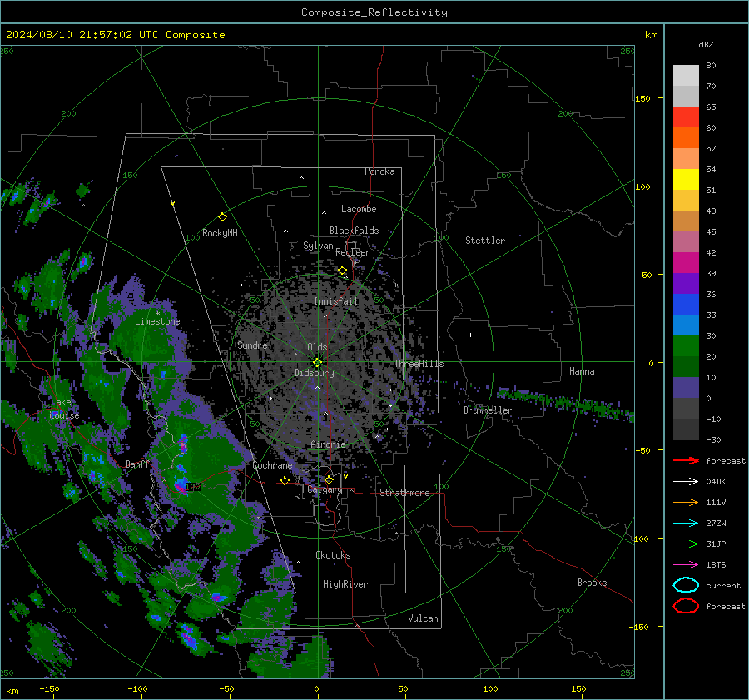Image resolution: width=749 pixels, height=700 pixels.
Task: Click the Okotoks city label
Action: pos(333,555)
